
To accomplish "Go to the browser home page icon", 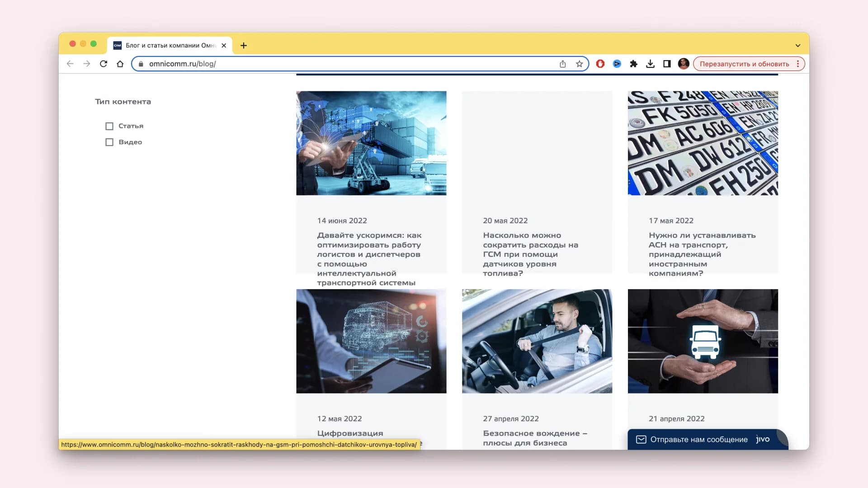I will 120,64.
